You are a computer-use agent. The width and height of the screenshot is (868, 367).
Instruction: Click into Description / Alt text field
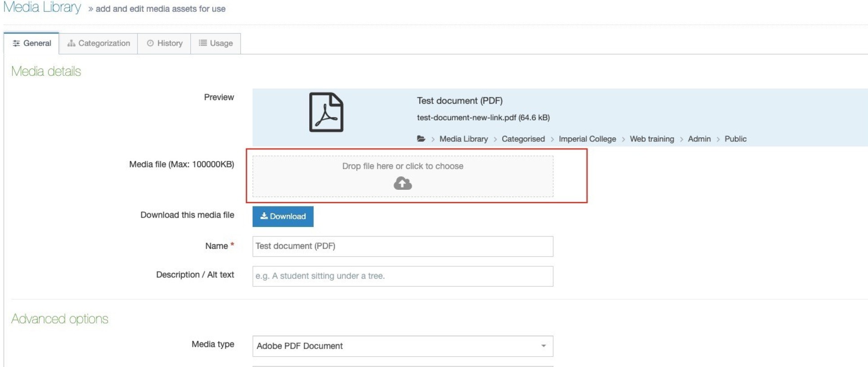402,276
